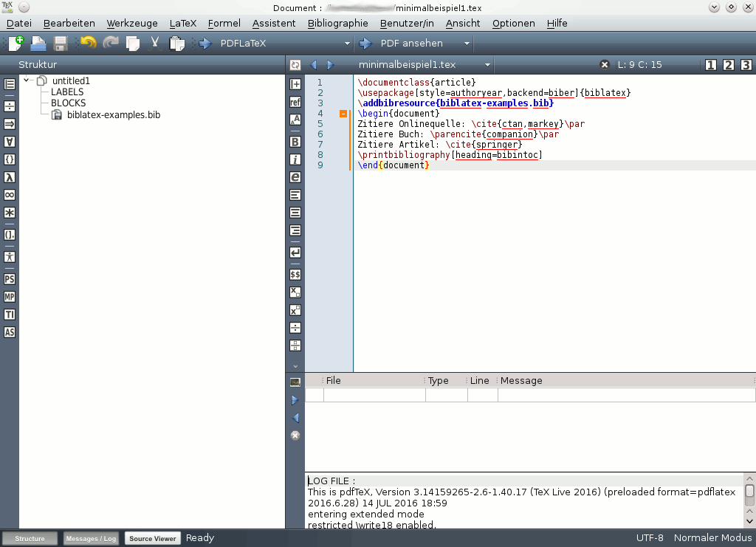Create a new document with the toolbar icon
Screen dimensions: 756x547
pos(16,44)
